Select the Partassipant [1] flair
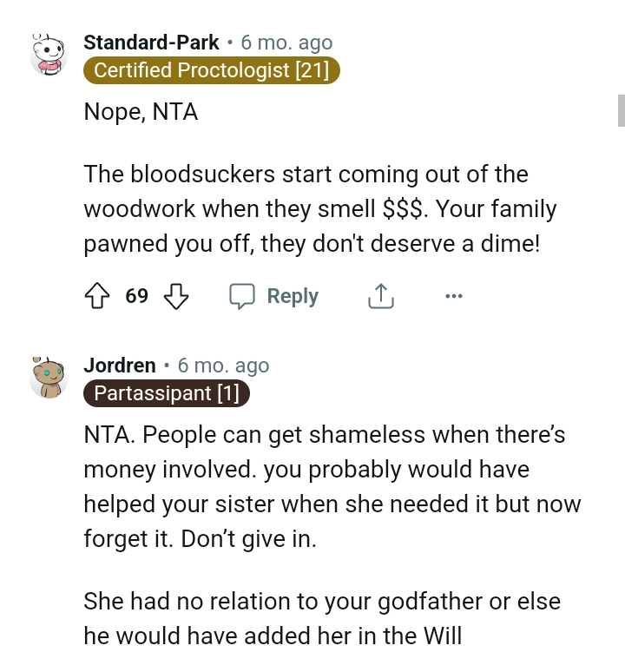Screen dimensions: 625x672 coord(167,393)
